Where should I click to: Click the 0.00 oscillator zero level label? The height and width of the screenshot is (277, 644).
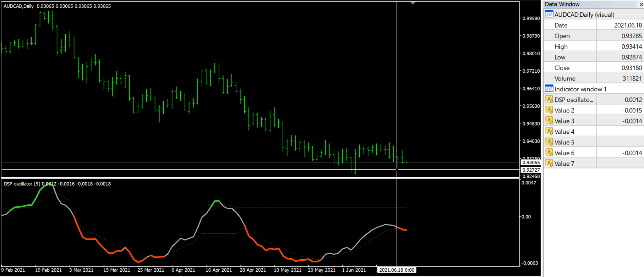coord(526,217)
